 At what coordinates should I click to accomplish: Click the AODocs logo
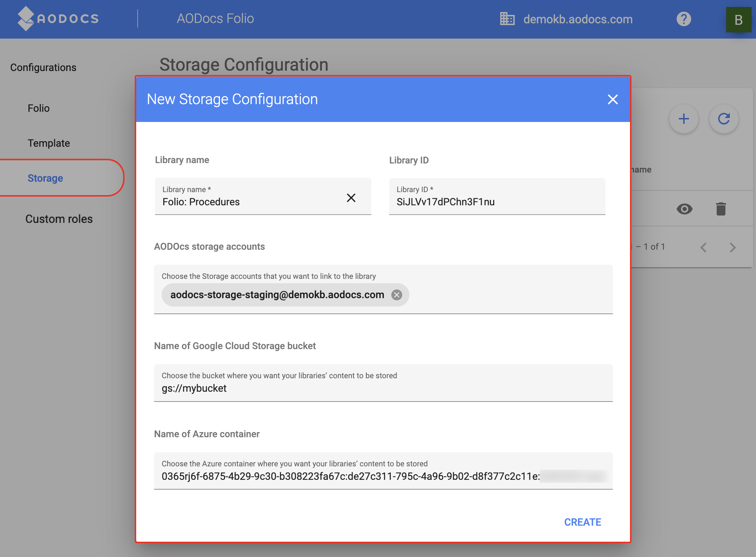[58, 19]
